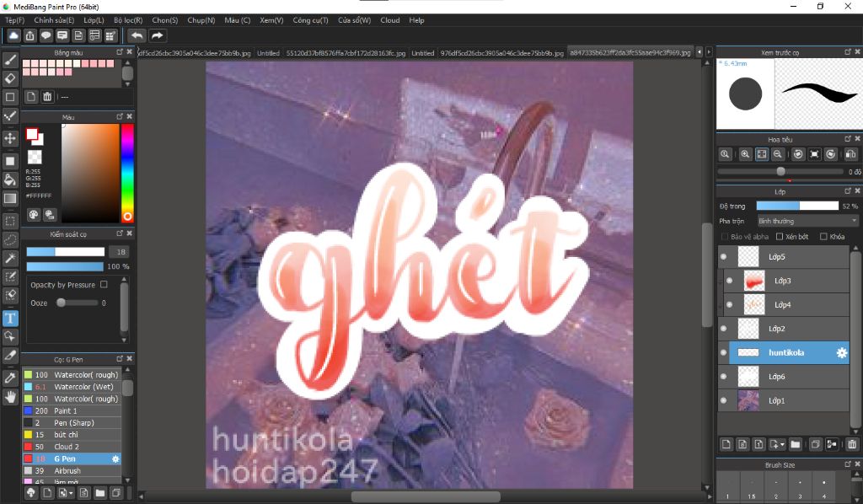
Task: Adjust the brush size slider in Kiểm soát cọ
Action: [x=66, y=252]
